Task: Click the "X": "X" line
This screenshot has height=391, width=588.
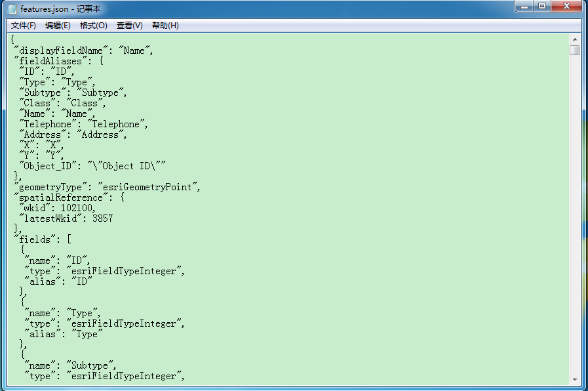Action: point(41,145)
